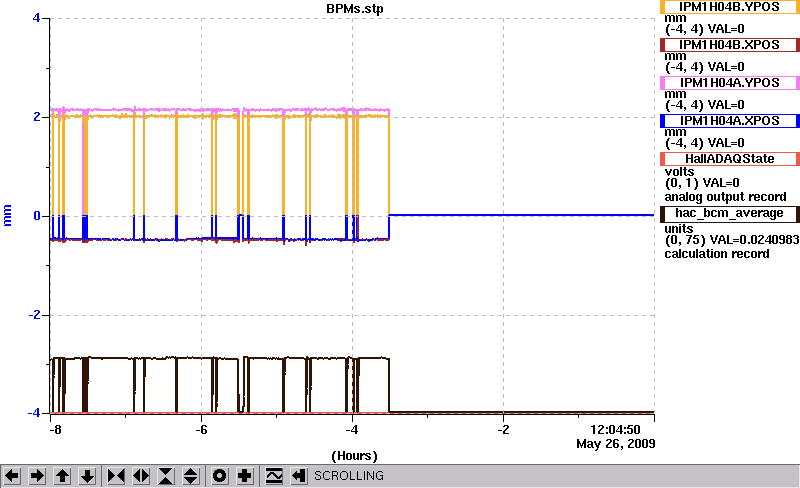
Task: Select the IPM1H04B.YPOS curve legend
Action: (x=730, y=7)
